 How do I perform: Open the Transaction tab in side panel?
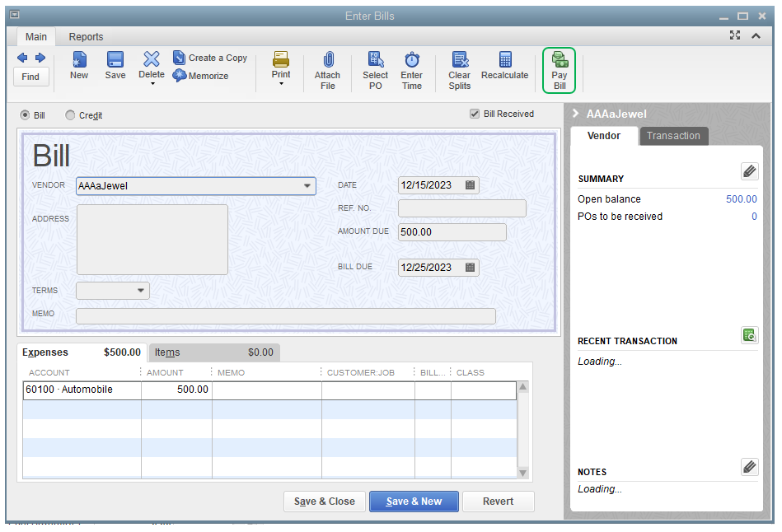point(674,136)
